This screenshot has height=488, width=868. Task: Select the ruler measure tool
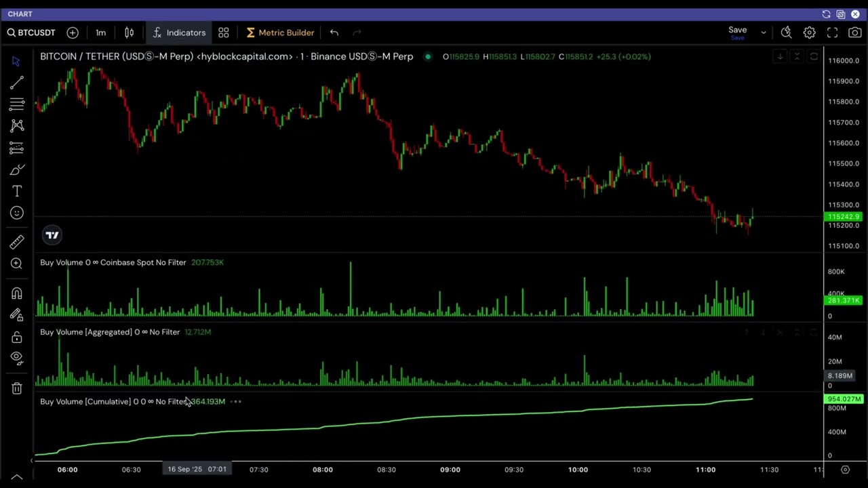click(17, 242)
